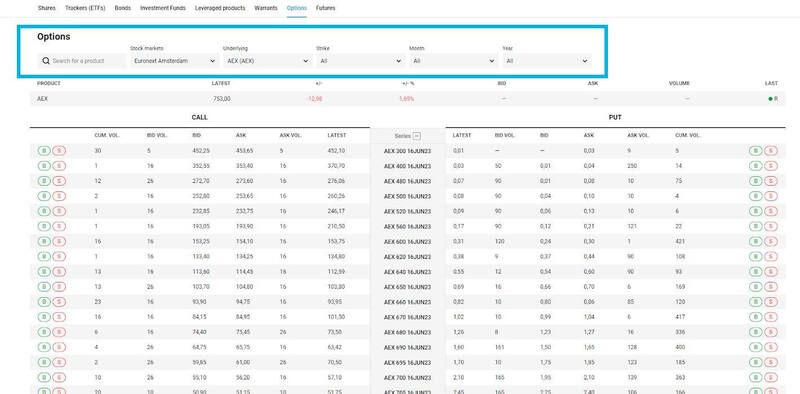
Task: Click the CALL section heading
Action: point(199,117)
